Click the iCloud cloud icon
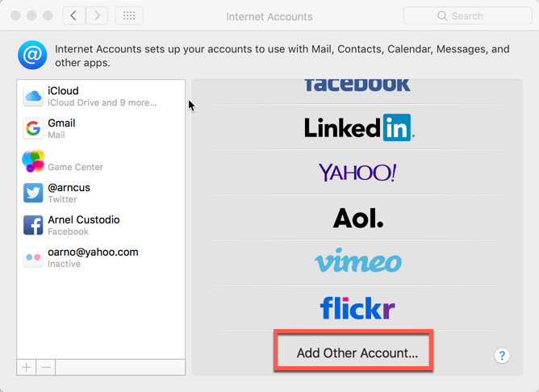The height and width of the screenshot is (392, 539). [33, 97]
